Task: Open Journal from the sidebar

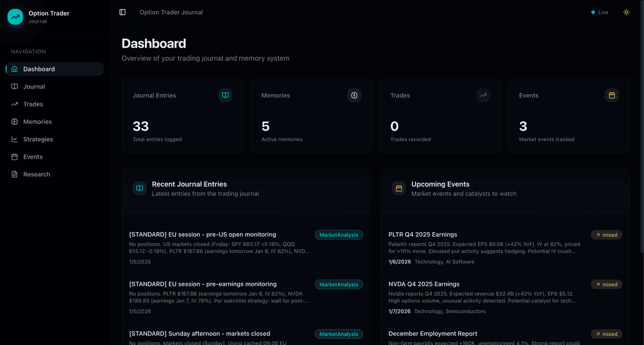Action: click(34, 86)
